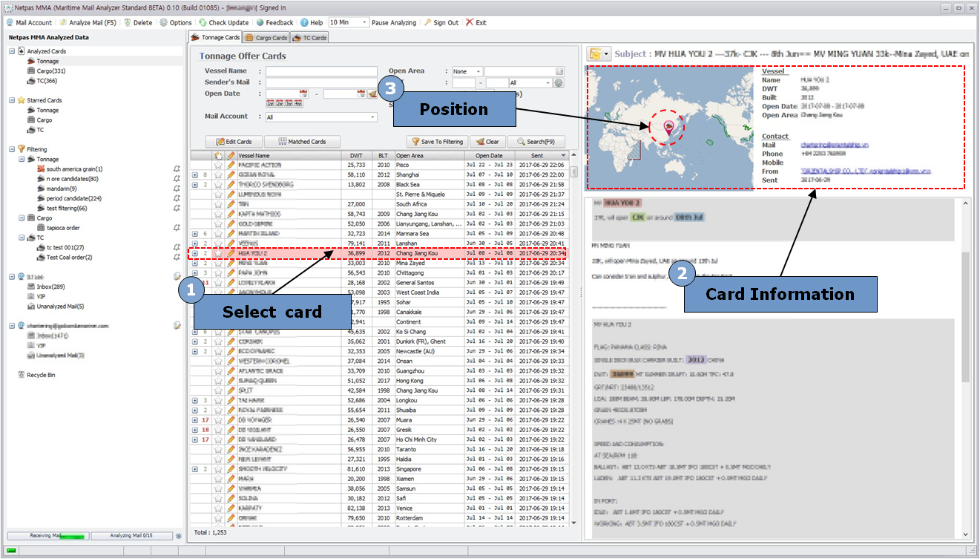Image resolution: width=980 pixels, height=559 pixels.
Task: Click the Matched Cards button
Action: click(302, 142)
